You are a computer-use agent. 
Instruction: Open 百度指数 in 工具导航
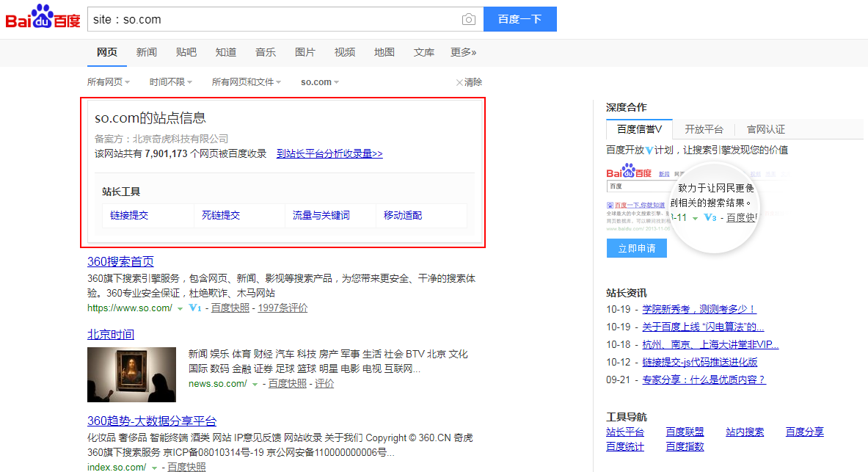coord(685,446)
